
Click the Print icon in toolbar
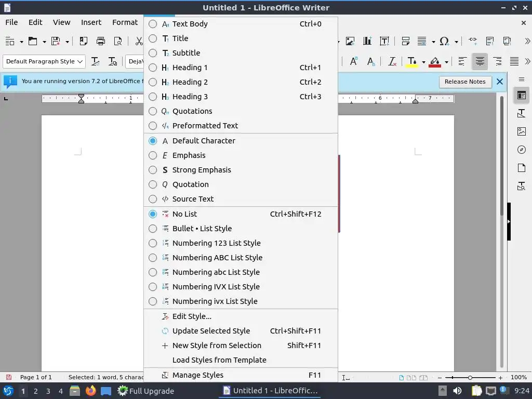pyautogui.click(x=101, y=42)
